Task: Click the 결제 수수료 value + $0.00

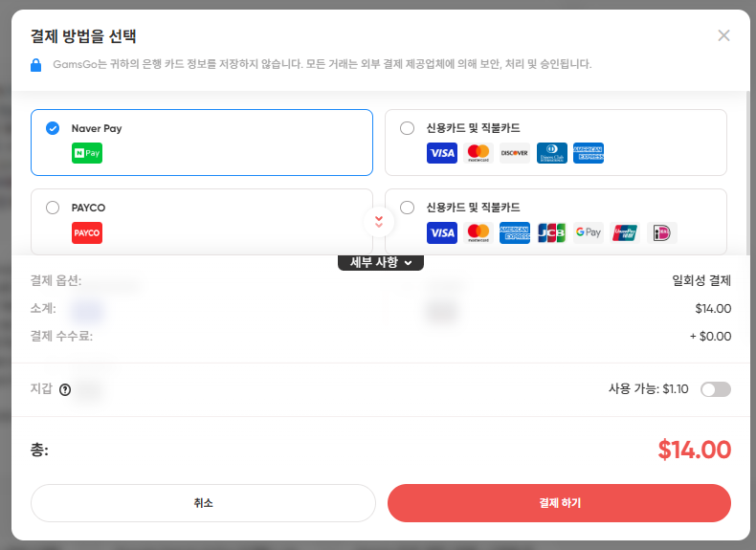Action: [710, 336]
